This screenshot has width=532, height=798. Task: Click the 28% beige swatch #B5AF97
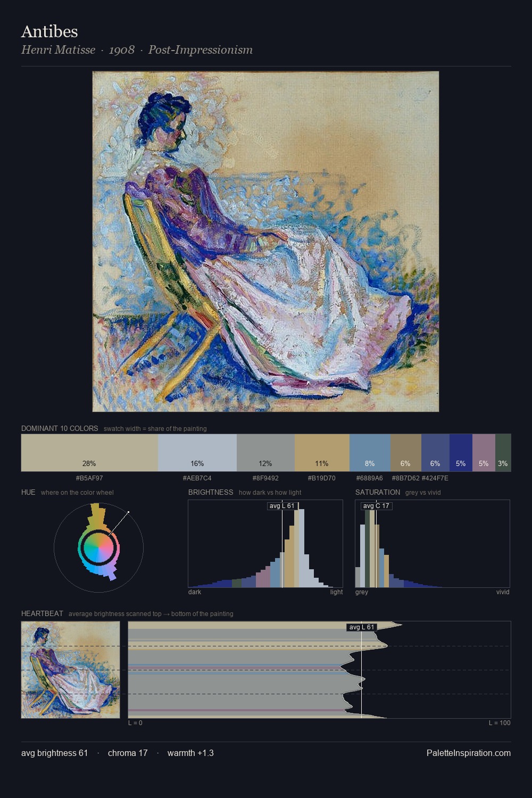(89, 453)
